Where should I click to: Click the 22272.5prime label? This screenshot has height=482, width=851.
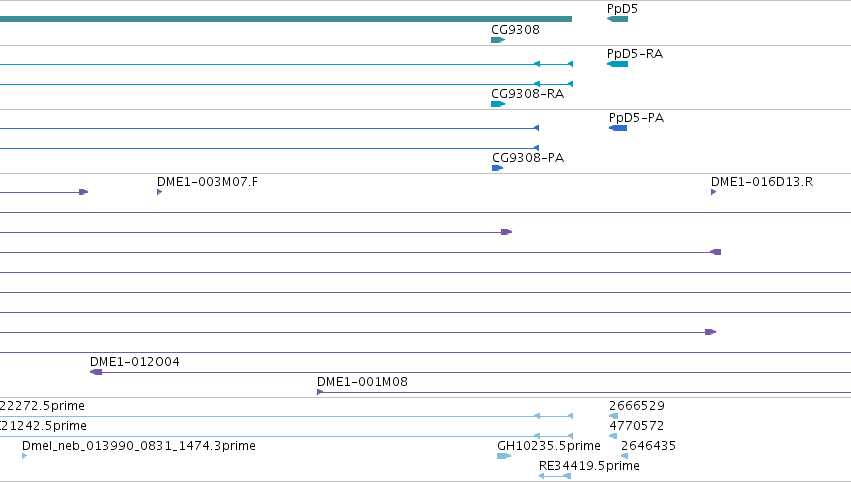42,406
